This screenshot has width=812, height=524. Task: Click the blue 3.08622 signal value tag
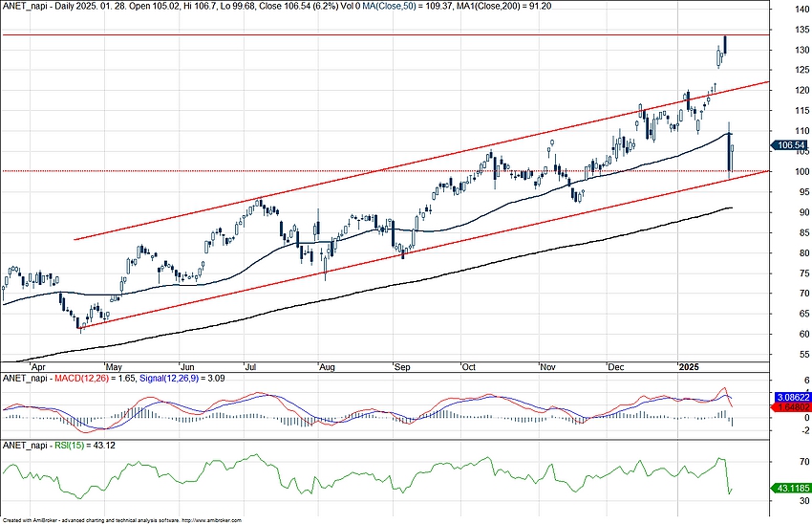(x=792, y=398)
